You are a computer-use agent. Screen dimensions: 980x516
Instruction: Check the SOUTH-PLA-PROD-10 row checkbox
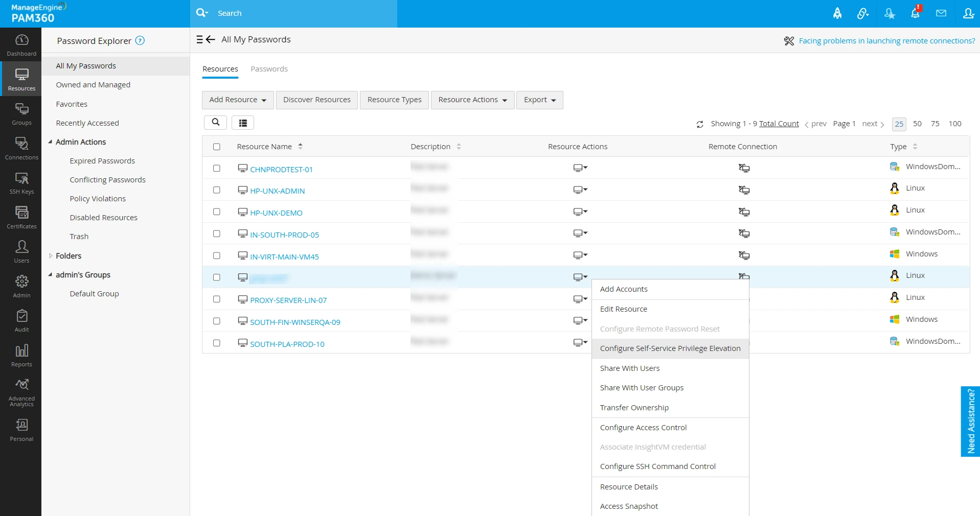click(x=217, y=343)
